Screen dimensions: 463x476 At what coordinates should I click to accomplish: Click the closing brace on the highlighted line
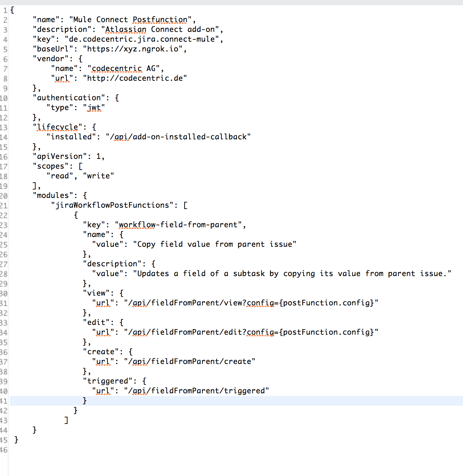pos(85,401)
